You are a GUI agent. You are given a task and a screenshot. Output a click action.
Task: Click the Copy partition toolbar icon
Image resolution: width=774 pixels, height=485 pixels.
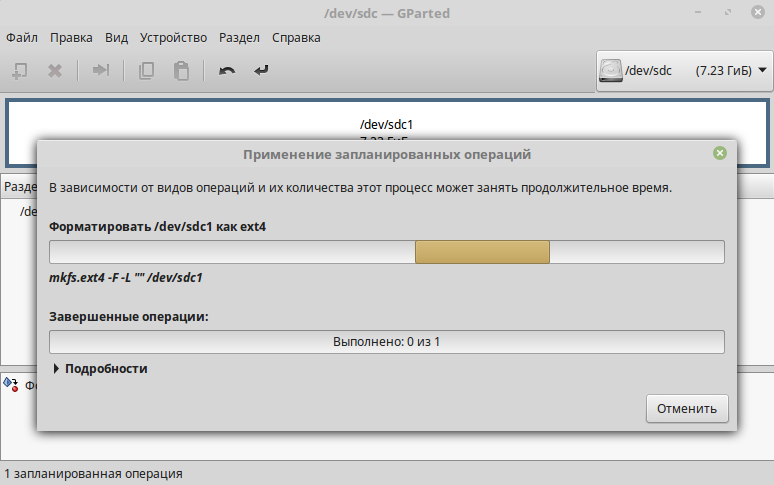(146, 71)
